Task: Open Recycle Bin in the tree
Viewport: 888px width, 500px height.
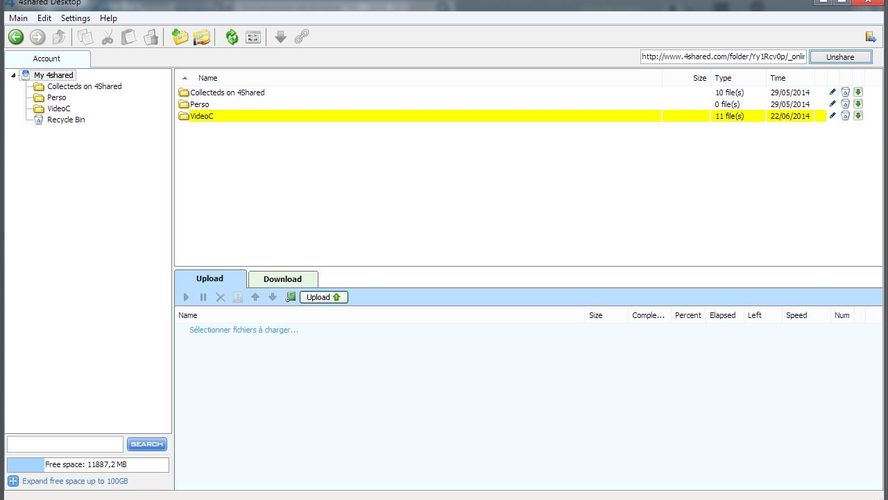Action: point(66,119)
